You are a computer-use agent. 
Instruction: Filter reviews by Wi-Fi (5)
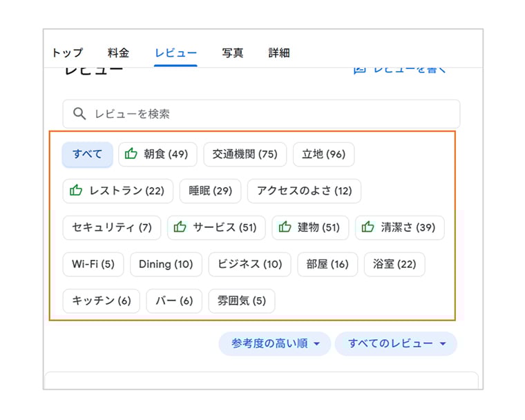pyautogui.click(x=93, y=264)
